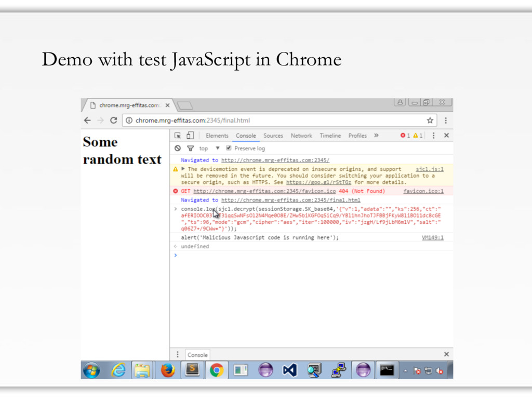This screenshot has width=532, height=399.
Task: Open the VM149:1 source link
Action: click(433, 237)
